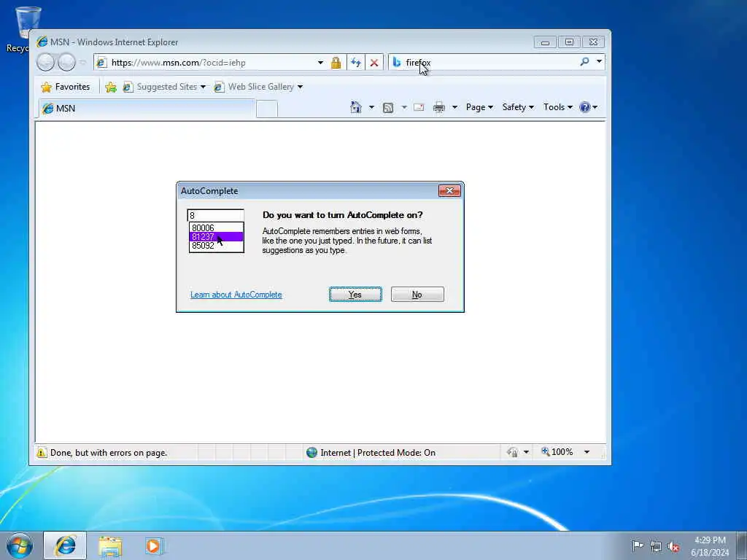Click the Add to Favorites Bar icon
Screen dimensions: 747x560
click(x=111, y=87)
